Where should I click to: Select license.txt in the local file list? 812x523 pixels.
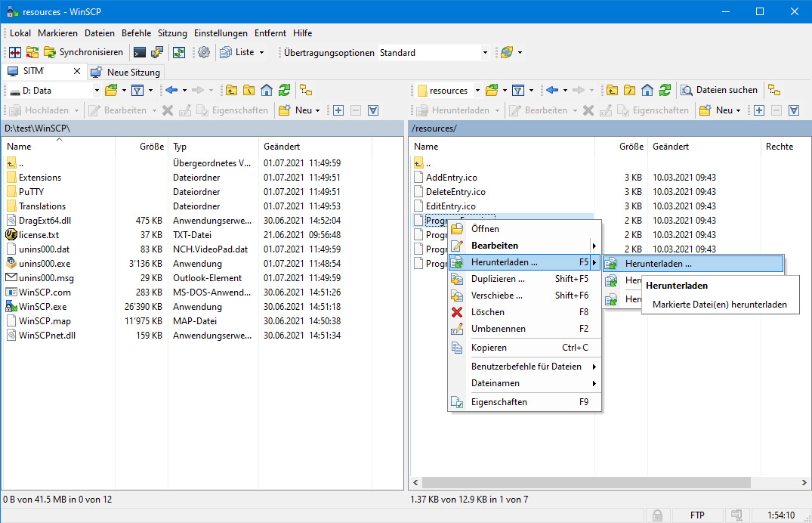coord(39,235)
